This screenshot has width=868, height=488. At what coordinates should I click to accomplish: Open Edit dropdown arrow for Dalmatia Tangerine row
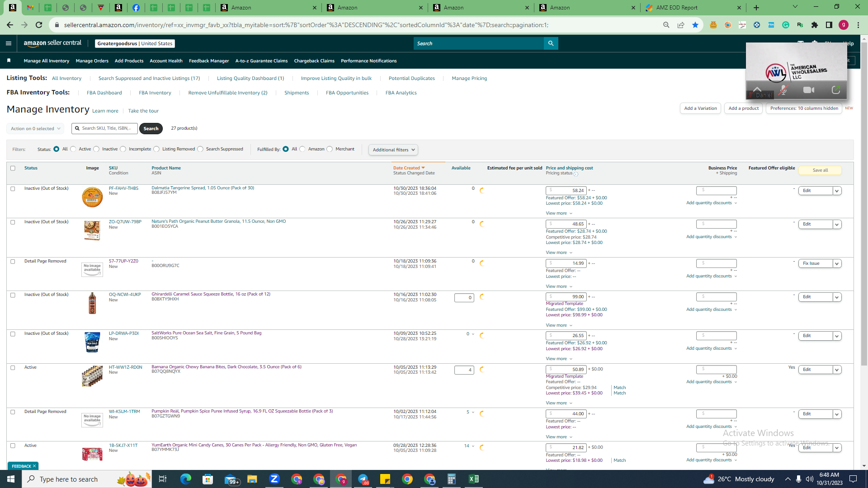point(837,191)
